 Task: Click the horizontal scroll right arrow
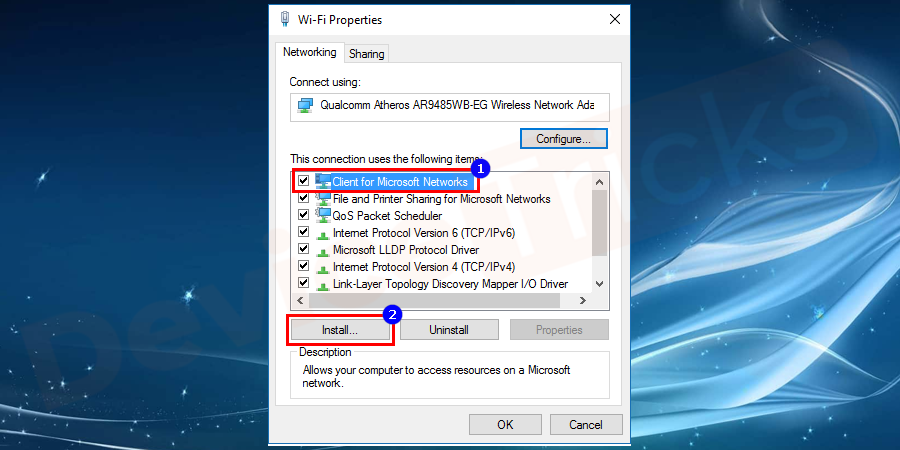[x=583, y=300]
